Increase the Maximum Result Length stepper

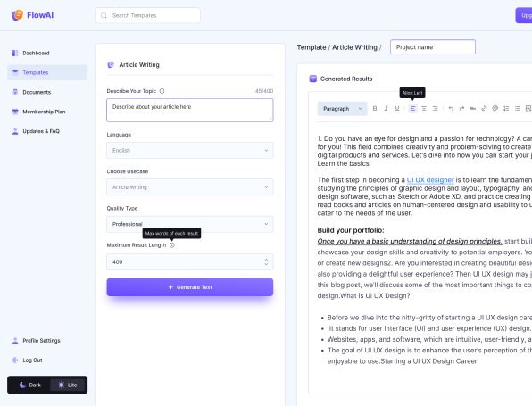[x=266, y=260]
